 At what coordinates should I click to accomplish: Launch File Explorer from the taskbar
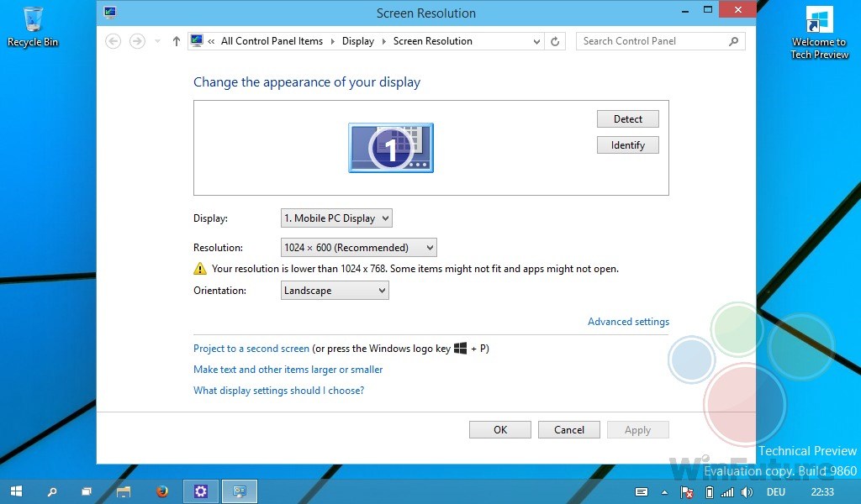pyautogui.click(x=124, y=491)
